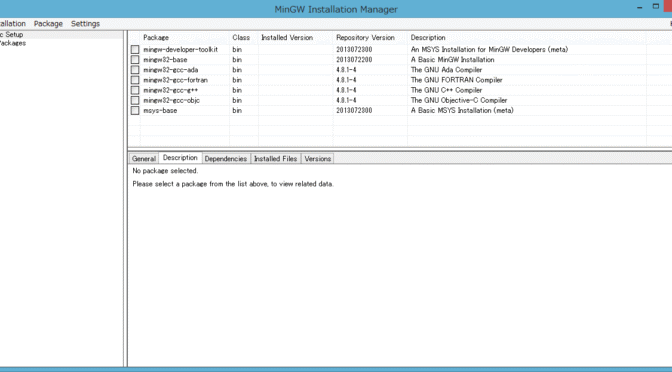Open the Installed Files tab

(275, 159)
